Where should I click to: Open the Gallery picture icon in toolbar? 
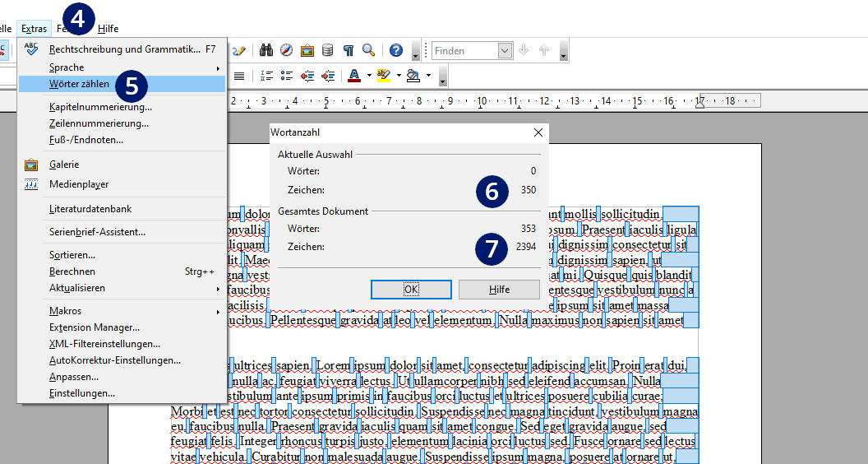[307, 50]
